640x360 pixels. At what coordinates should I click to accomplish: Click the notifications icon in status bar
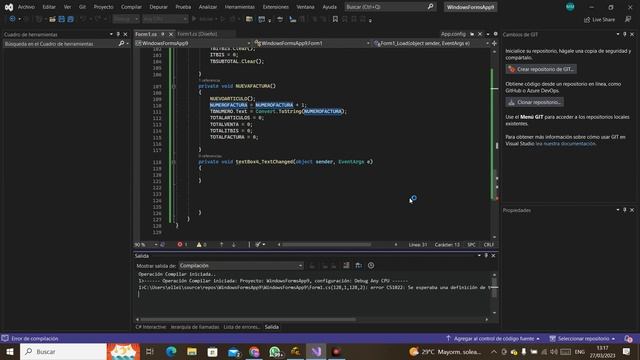(628, 339)
